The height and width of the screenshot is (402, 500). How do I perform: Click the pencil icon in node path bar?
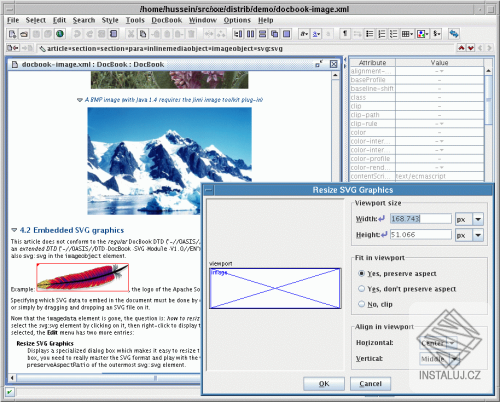(x=42, y=49)
